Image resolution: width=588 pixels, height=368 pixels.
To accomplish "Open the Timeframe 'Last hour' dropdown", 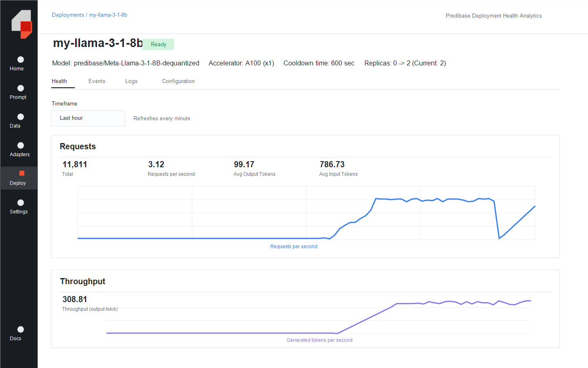I will point(88,118).
